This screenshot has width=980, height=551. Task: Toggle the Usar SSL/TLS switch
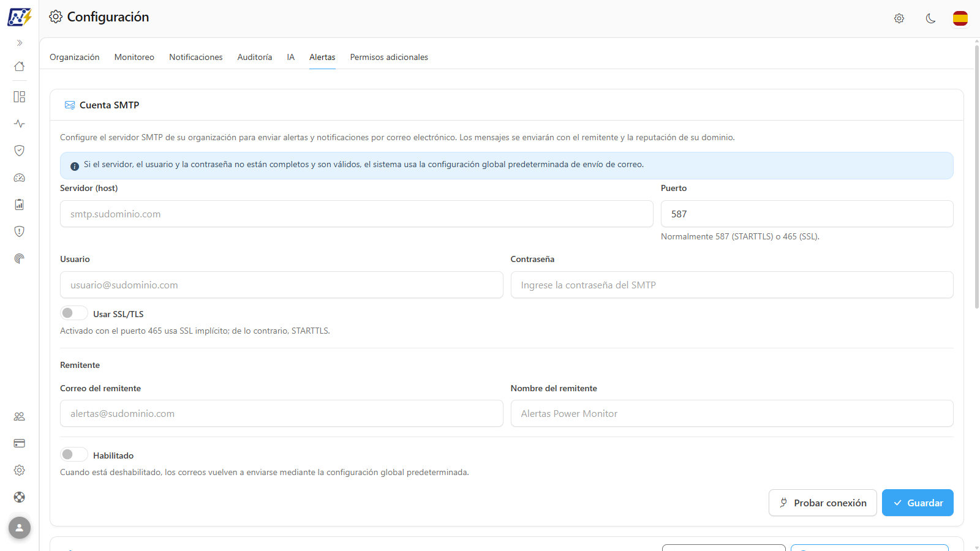[73, 313]
